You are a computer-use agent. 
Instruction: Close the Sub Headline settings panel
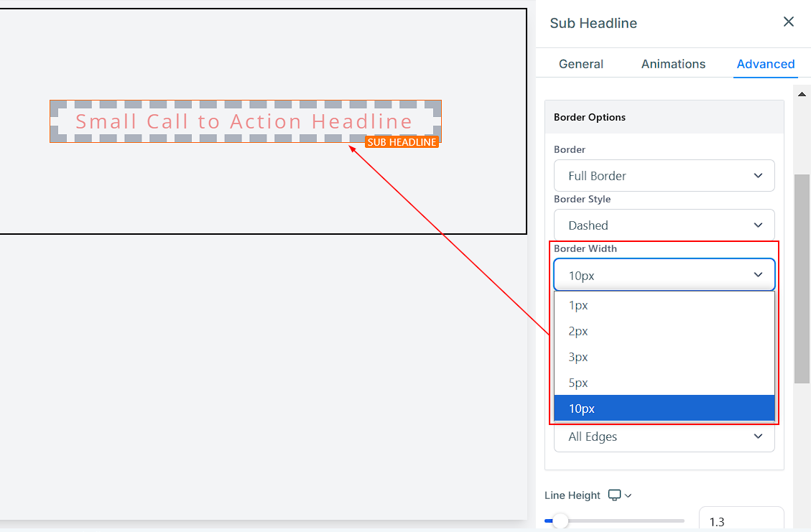pos(788,22)
